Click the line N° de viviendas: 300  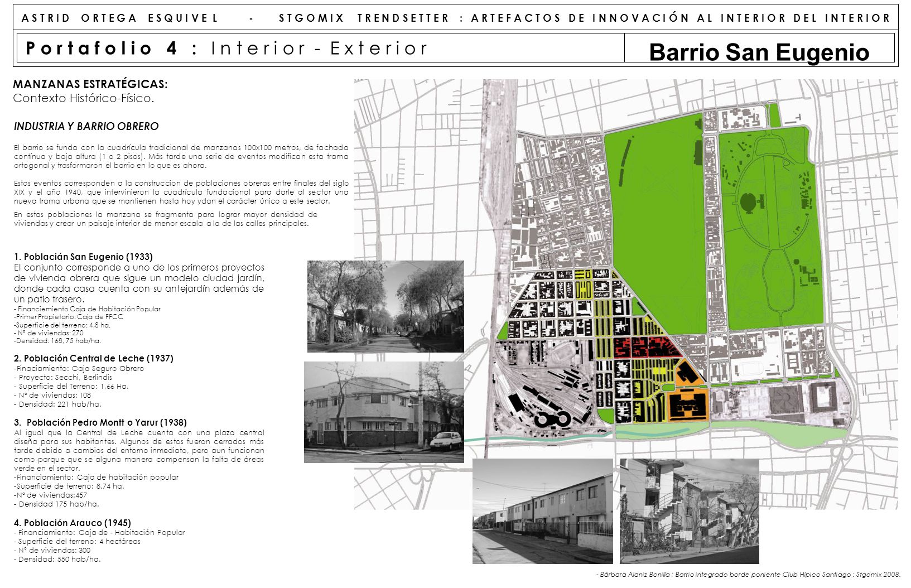coord(52,550)
